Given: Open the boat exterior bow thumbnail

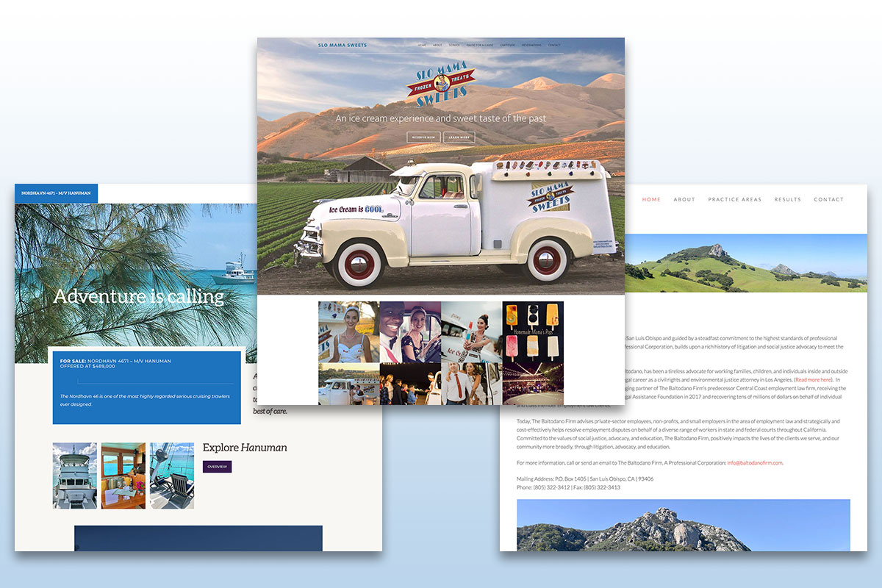Looking at the screenshot, I should 75,476.
